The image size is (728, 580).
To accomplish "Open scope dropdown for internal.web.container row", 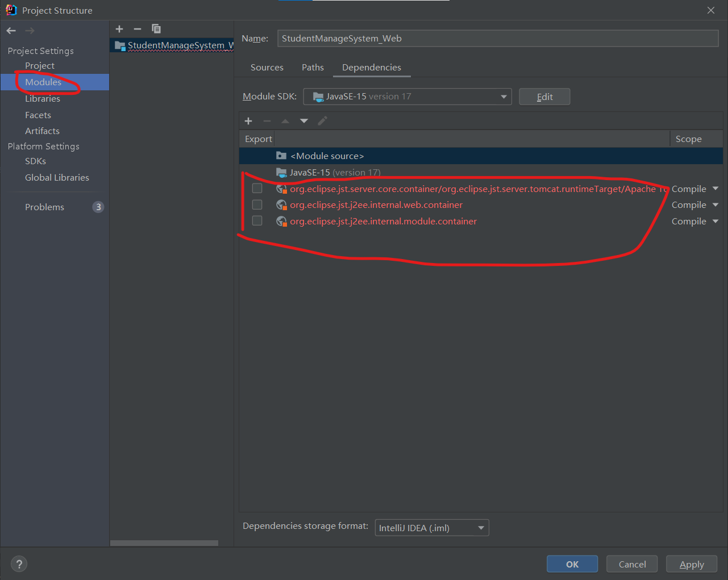I will tap(715, 205).
